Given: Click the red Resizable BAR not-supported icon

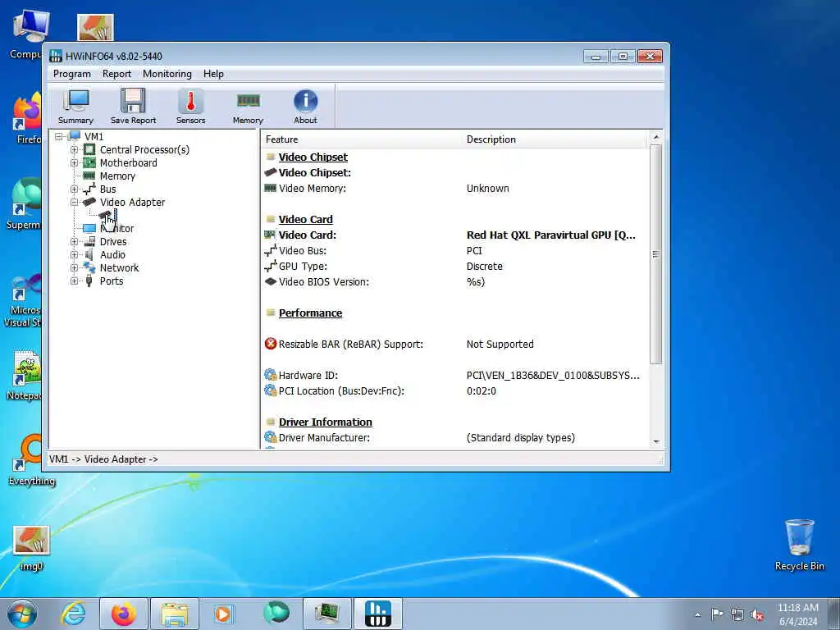Looking at the screenshot, I should pyautogui.click(x=271, y=344).
